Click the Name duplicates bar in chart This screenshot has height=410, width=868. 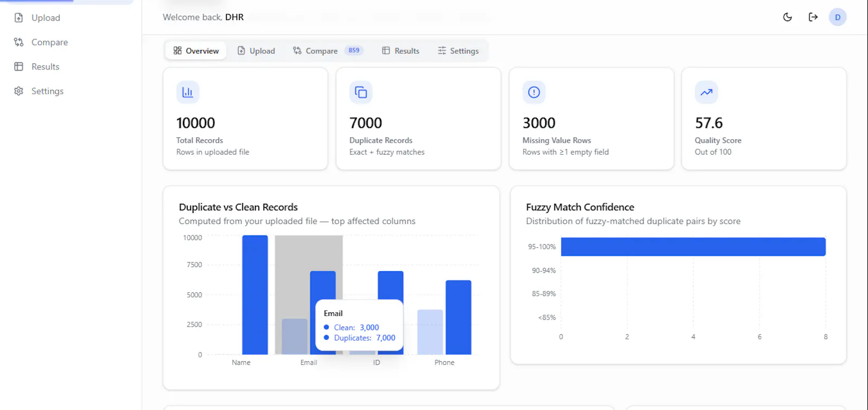(x=255, y=295)
